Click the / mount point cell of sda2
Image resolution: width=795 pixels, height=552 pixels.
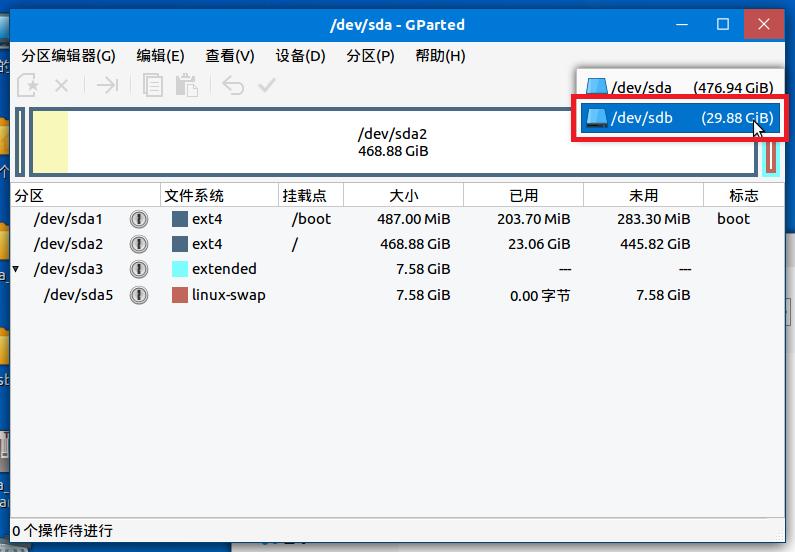[295, 244]
